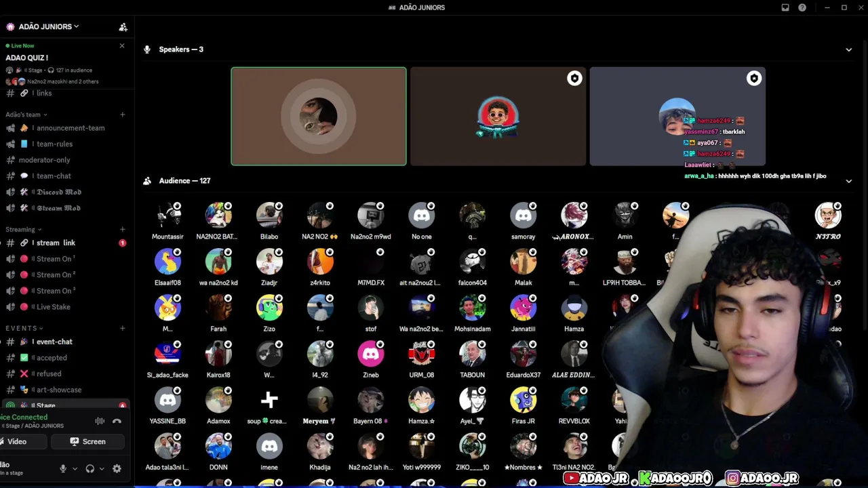
Task: Dismiss the Live Now ADAO QUIZ banner
Action: [x=122, y=45]
